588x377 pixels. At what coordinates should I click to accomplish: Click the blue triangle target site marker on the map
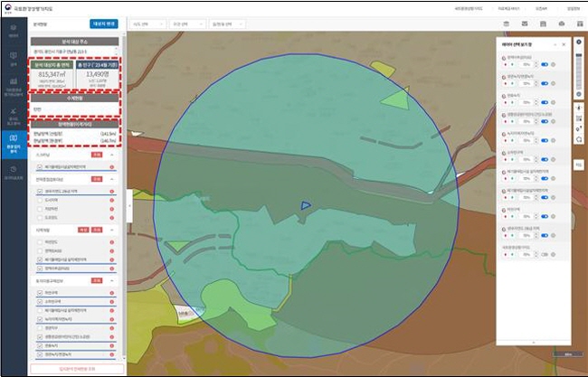pyautogui.click(x=306, y=205)
